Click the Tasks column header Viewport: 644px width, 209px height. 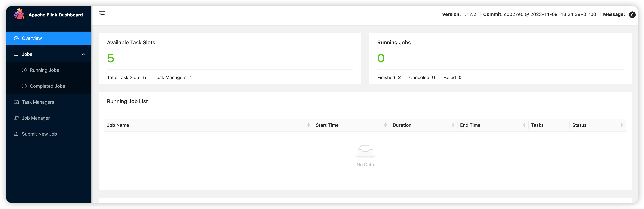coord(537,125)
